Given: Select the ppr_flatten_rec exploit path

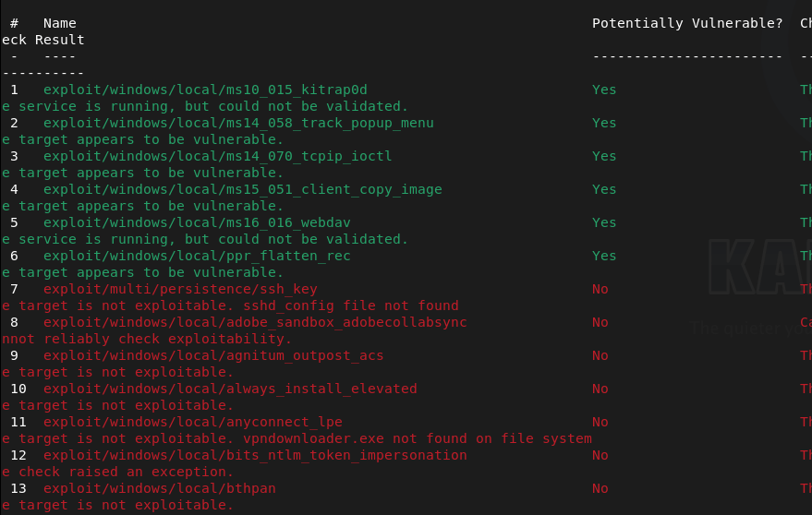Looking at the screenshot, I should pos(196,256).
